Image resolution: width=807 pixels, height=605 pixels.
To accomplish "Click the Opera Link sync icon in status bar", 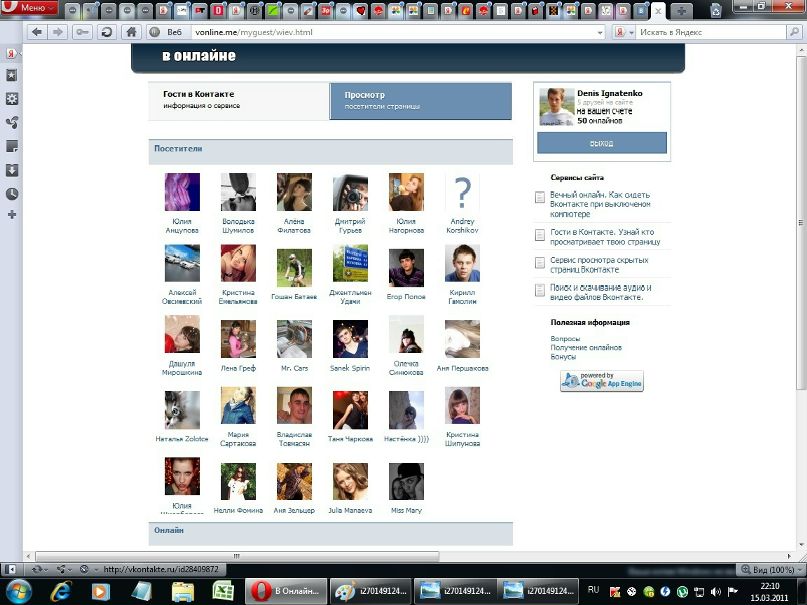I will tap(36, 570).
